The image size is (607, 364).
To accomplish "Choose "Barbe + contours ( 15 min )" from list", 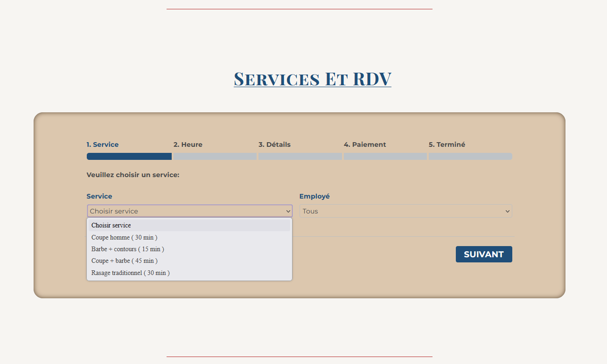I will coord(128,249).
